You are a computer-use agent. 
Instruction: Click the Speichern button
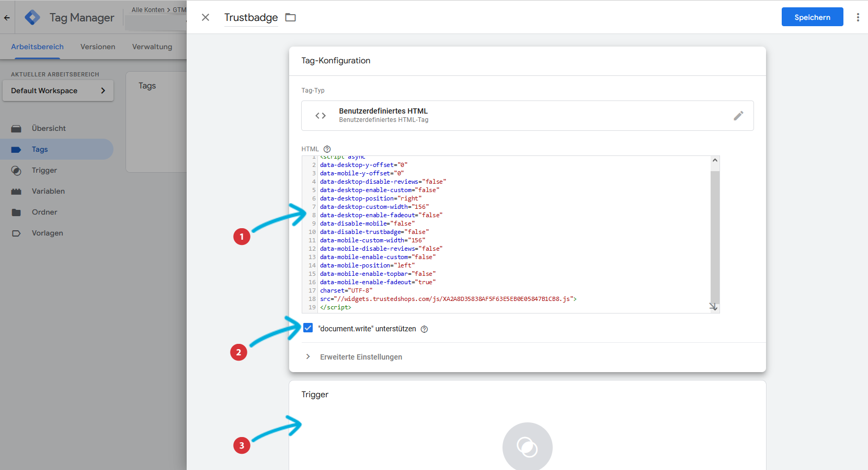coord(812,17)
